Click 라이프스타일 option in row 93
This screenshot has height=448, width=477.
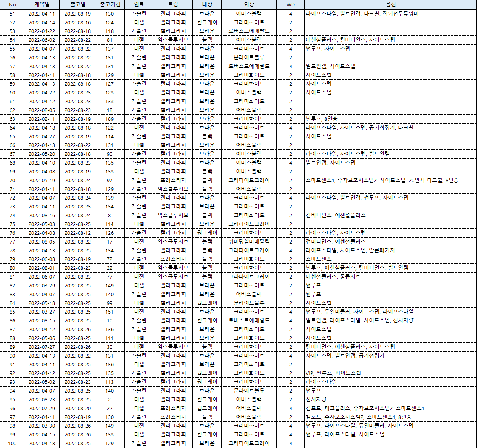(x=321, y=382)
